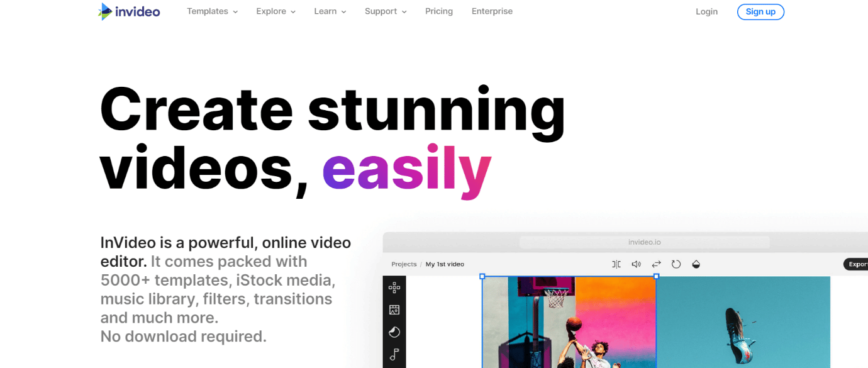Open the media image icon in sidebar
868x368 pixels.
[394, 309]
